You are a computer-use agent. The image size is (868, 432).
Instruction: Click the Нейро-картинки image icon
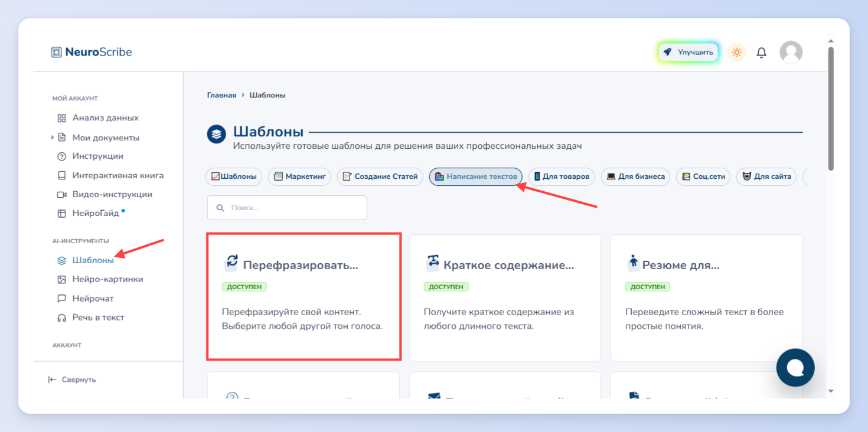pos(61,279)
